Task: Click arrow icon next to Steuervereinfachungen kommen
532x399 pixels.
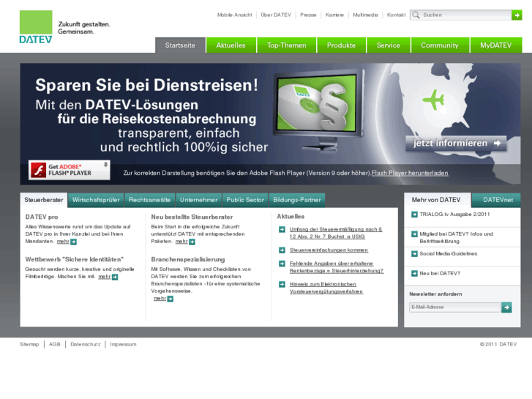Action: (x=282, y=250)
